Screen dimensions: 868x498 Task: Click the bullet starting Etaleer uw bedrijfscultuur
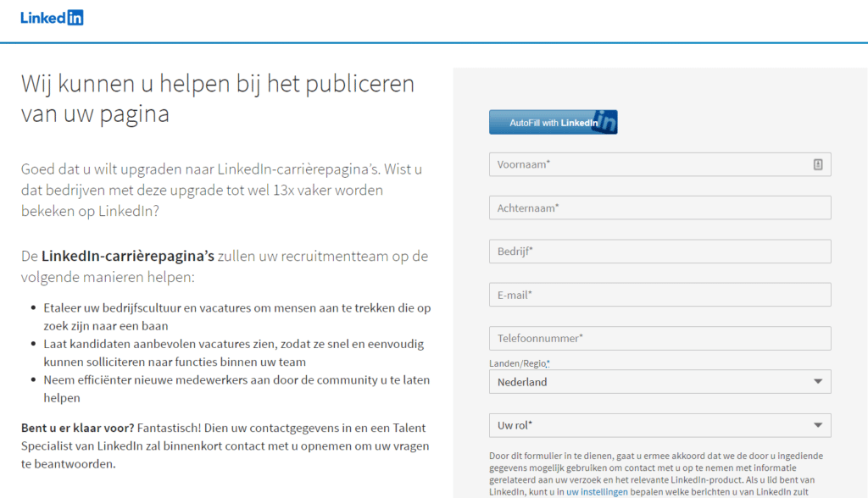click(x=237, y=317)
